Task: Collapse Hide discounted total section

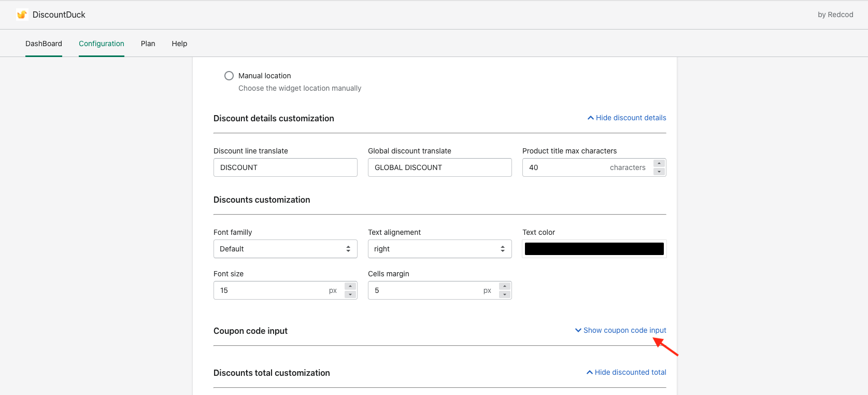Action: (626, 372)
